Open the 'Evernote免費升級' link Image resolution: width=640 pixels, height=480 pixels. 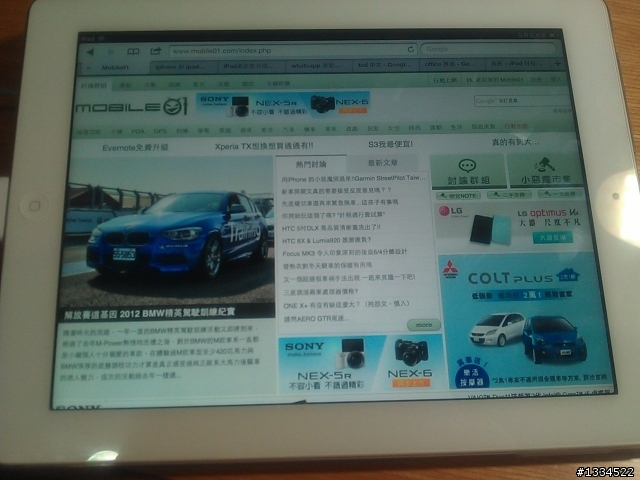click(x=135, y=148)
